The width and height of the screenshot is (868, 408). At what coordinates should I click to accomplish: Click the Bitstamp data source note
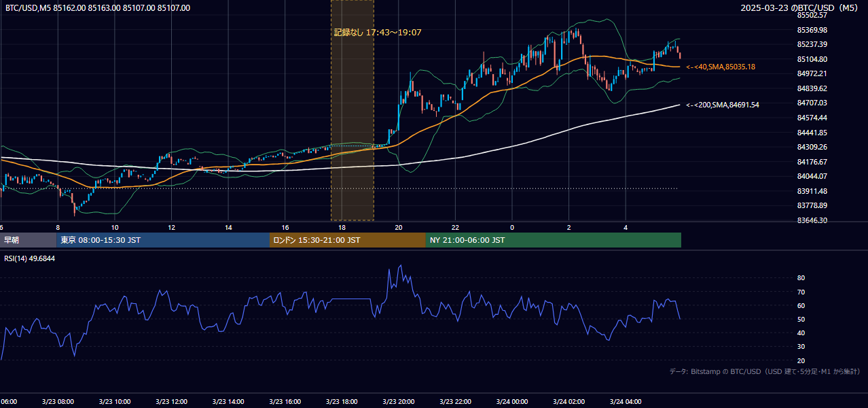765,371
